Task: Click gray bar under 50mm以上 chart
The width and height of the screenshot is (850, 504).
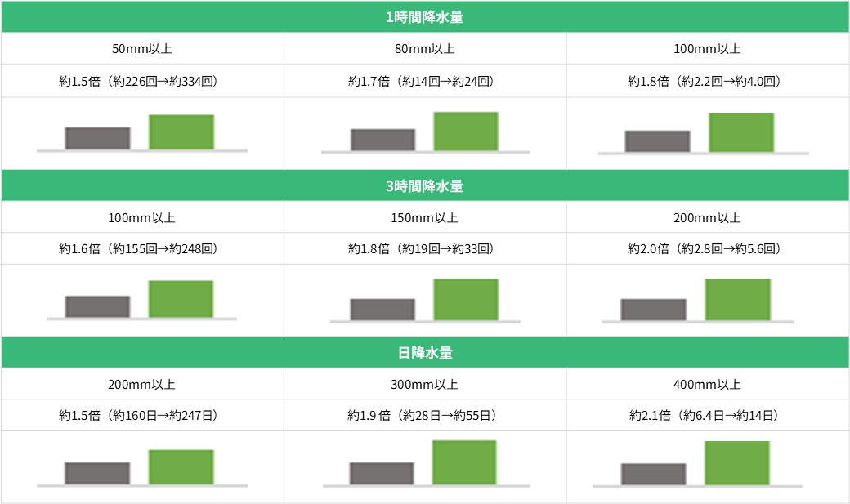Action: [97, 138]
